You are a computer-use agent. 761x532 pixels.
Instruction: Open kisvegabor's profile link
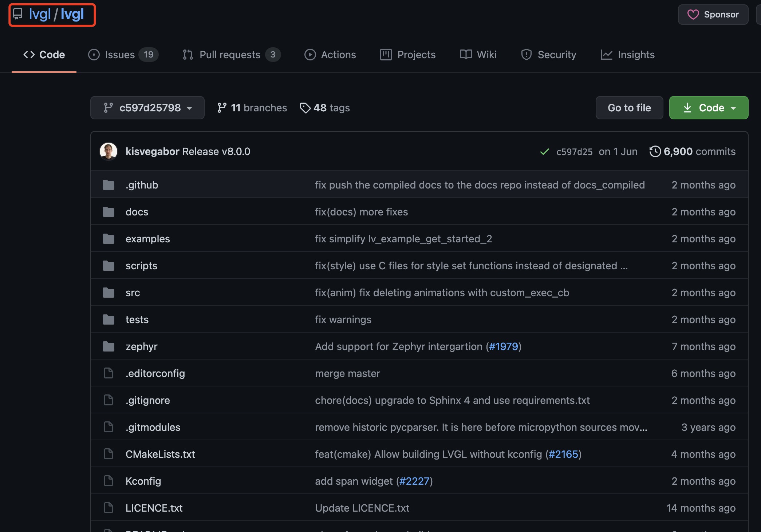(x=152, y=151)
